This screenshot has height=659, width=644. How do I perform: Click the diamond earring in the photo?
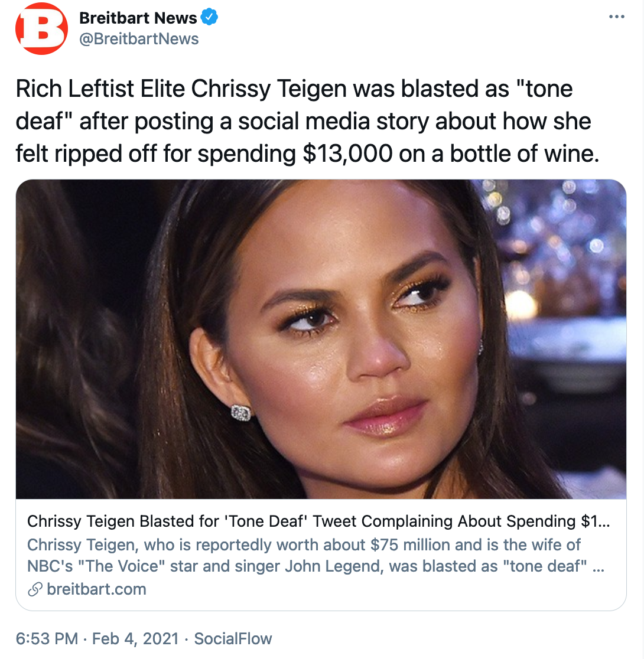pyautogui.click(x=240, y=412)
